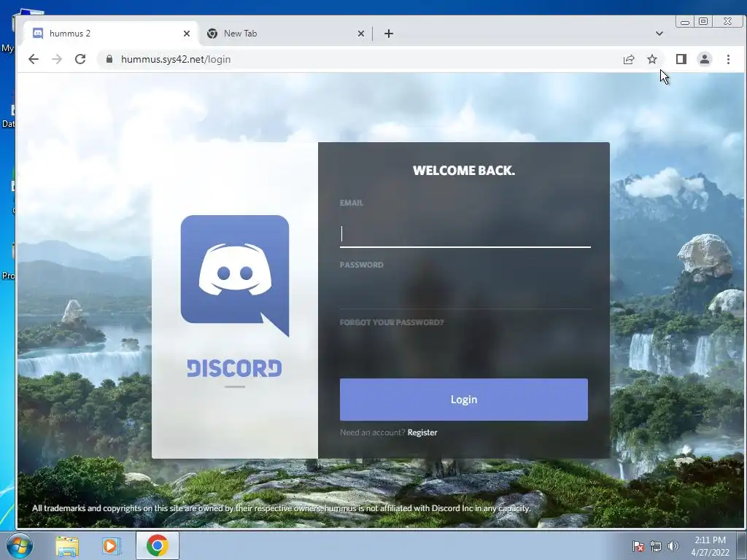Click the WELCOME BACK heading text
The width and height of the screenshot is (747, 560).
[463, 171]
